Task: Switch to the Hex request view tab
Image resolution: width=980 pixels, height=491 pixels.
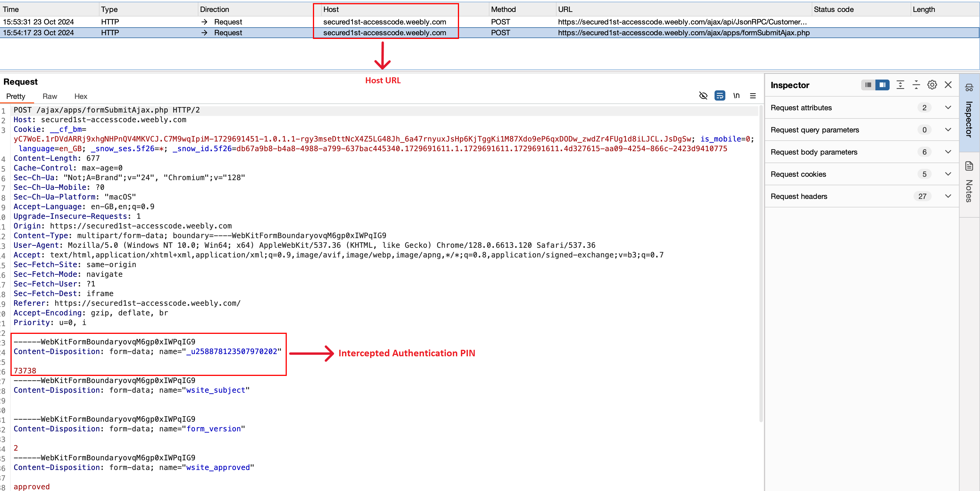Action: (81, 96)
